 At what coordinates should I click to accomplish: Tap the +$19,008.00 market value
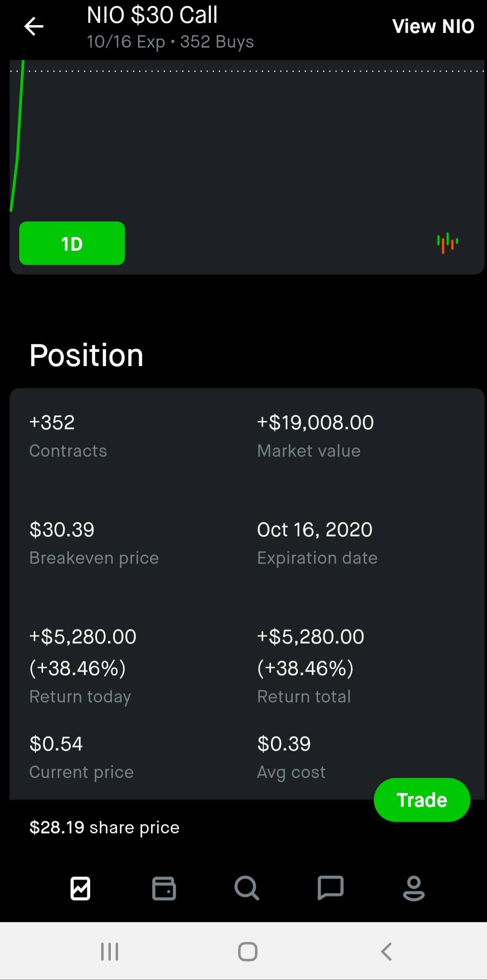coord(315,422)
